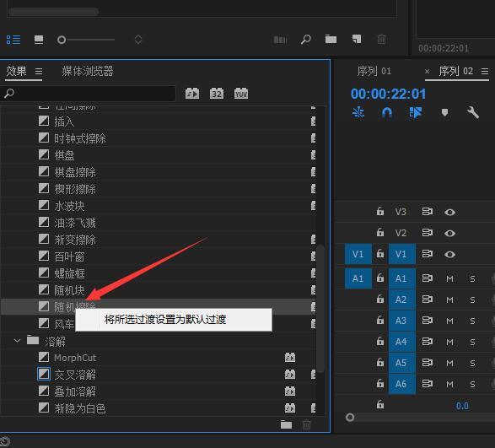Select the 交叉溶解 transition
Viewport: 495px width, 448px height.
tap(75, 375)
